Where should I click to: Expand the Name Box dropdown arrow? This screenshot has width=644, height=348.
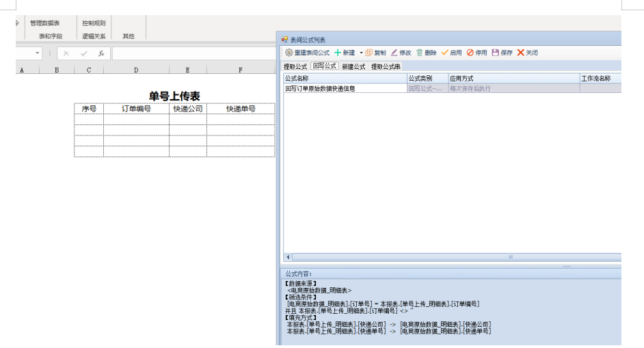(38, 53)
